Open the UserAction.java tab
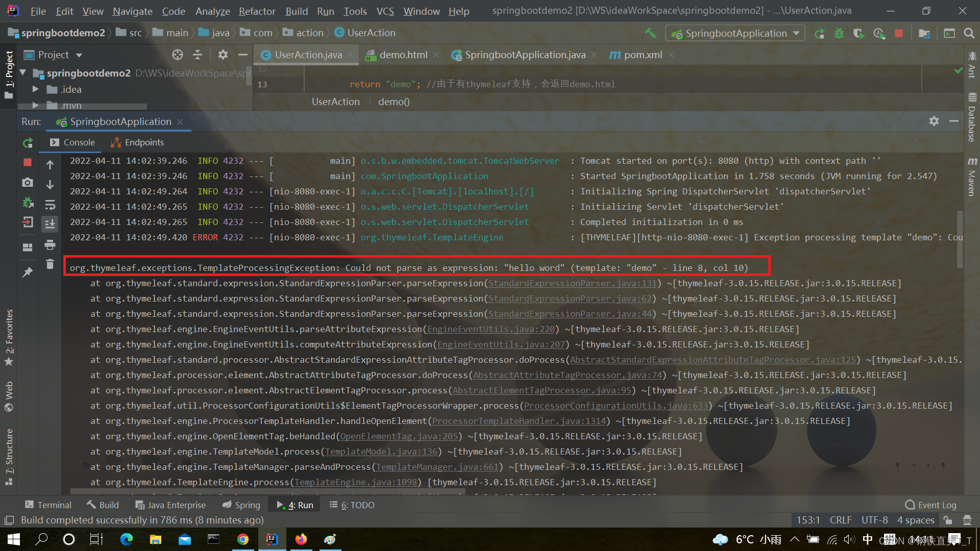 [x=303, y=55]
